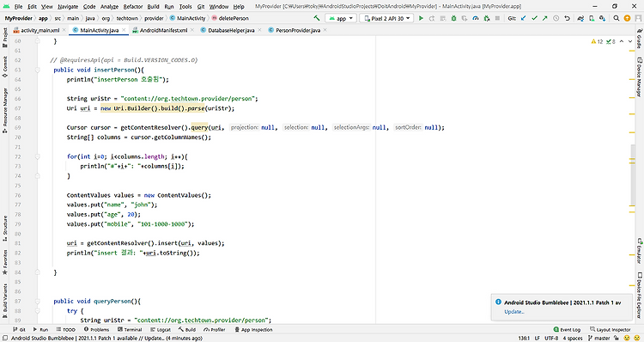Close the PersonProvider.java tab
Image resolution: width=644 pixels, height=342 pixels.
click(x=325, y=30)
